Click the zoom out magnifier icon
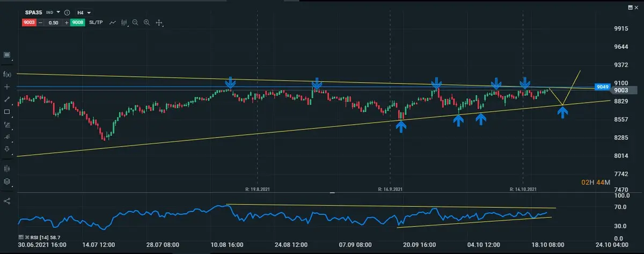Screen dimensions: 644x254 (135, 23)
